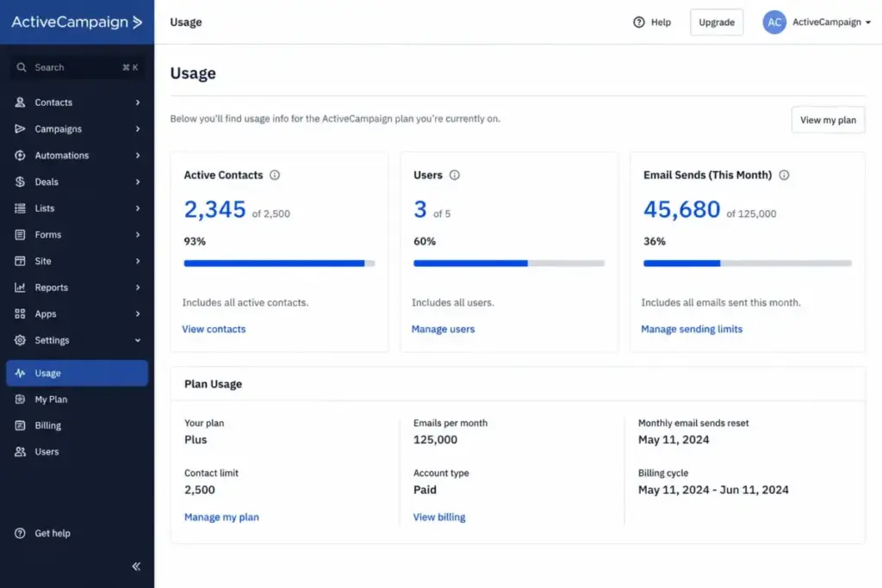Expand the Campaigns menu chevron
Image resolution: width=882 pixels, height=588 pixels.
137,129
